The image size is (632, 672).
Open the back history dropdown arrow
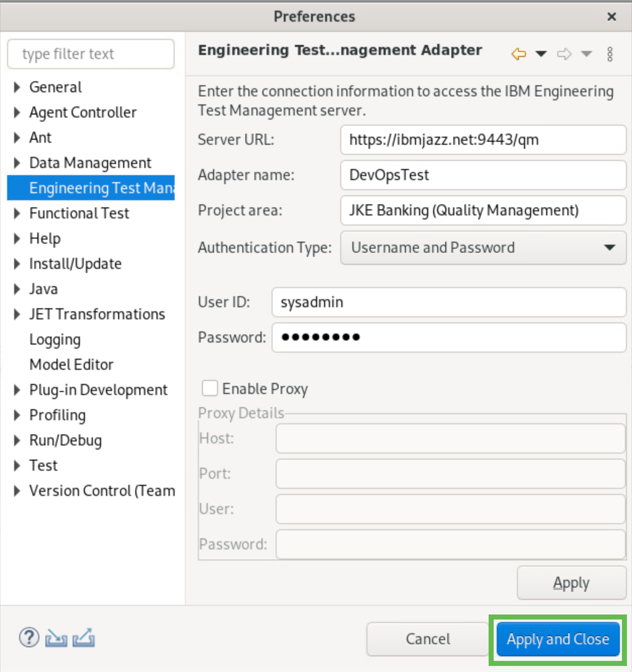pyautogui.click(x=541, y=54)
